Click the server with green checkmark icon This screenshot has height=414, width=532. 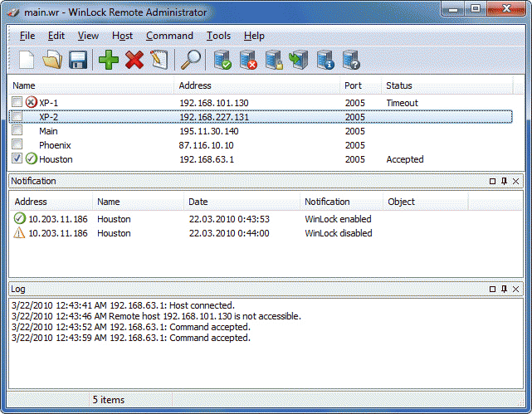click(222, 60)
